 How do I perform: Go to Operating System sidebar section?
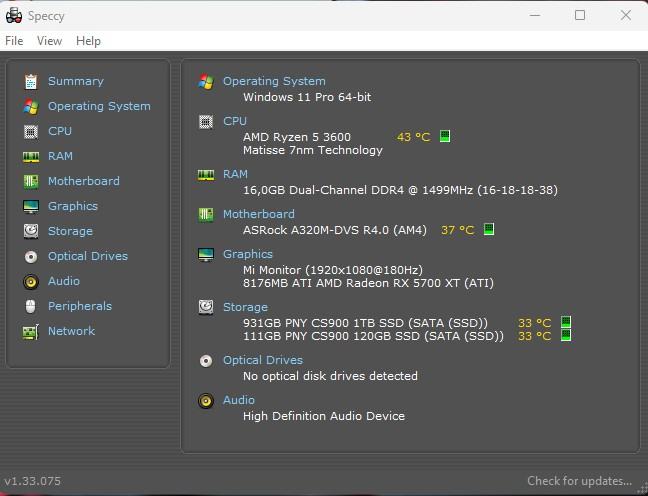click(x=99, y=107)
